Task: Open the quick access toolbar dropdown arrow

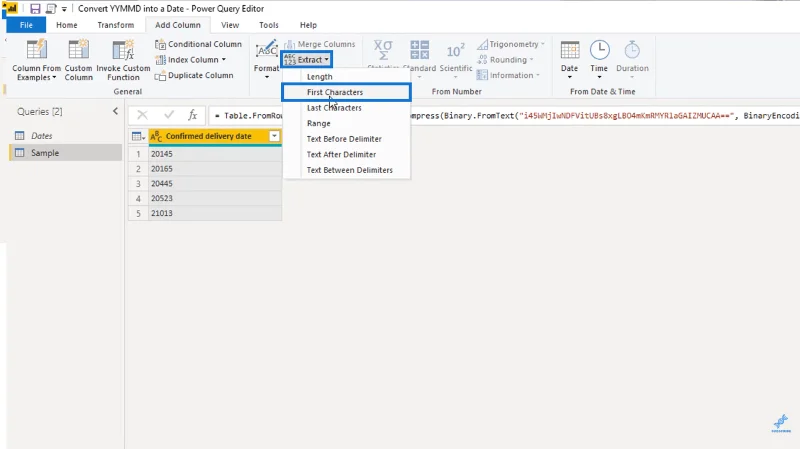Action: (x=64, y=9)
